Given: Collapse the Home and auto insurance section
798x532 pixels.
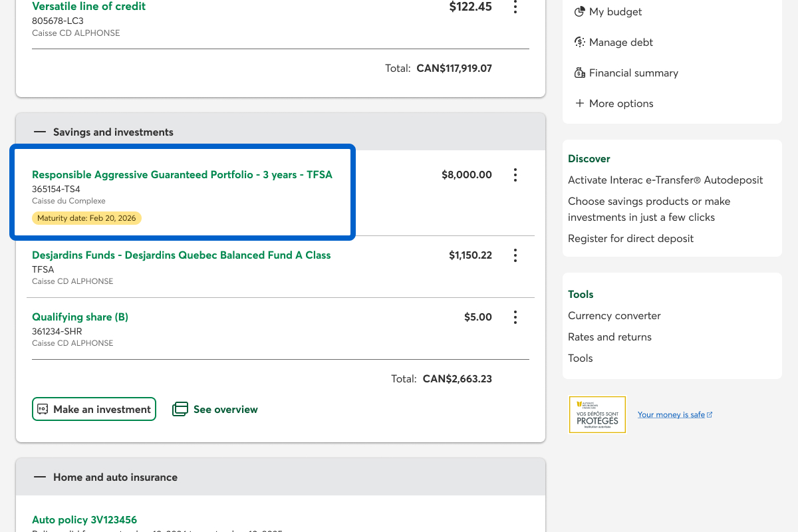Looking at the screenshot, I should point(41,477).
